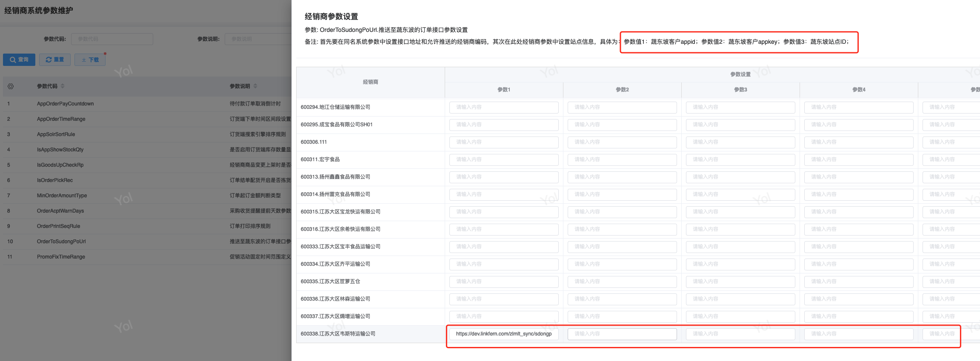Reset filters with the 重置 button
Viewport: 980px width, 361px height.
pos(55,60)
